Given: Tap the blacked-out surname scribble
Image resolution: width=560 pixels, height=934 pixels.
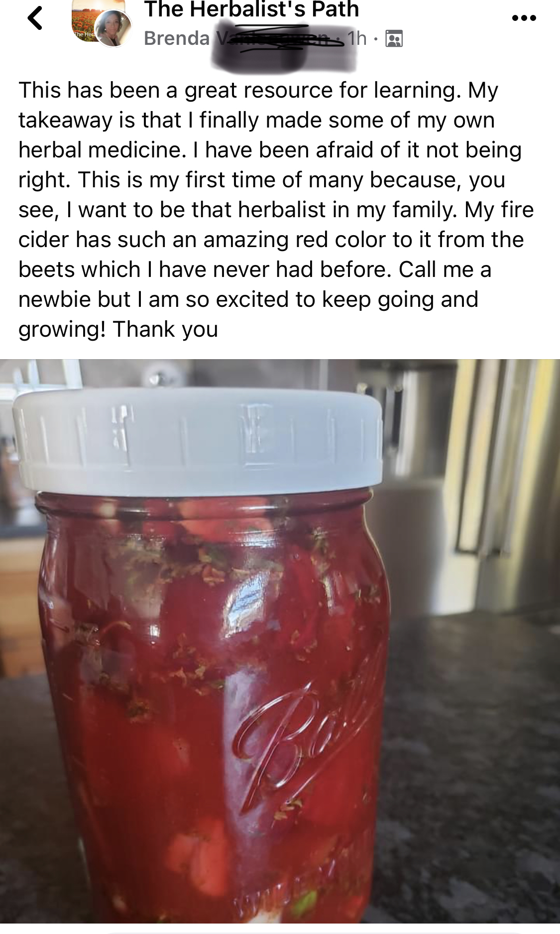Looking at the screenshot, I should (283, 46).
